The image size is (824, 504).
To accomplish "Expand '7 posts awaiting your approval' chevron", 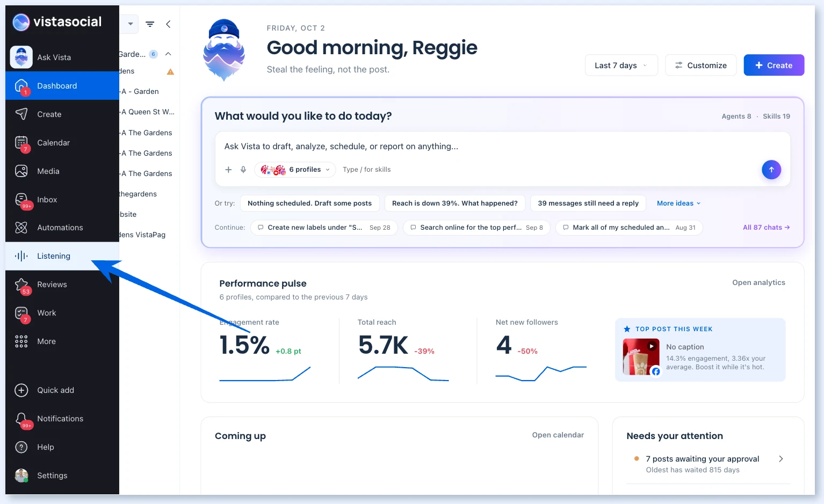I will pyautogui.click(x=781, y=459).
